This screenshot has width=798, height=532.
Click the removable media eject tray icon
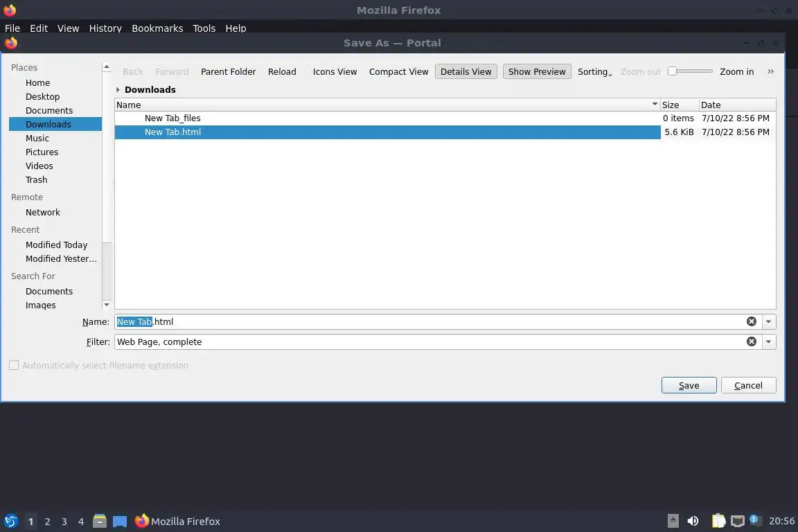(x=673, y=521)
